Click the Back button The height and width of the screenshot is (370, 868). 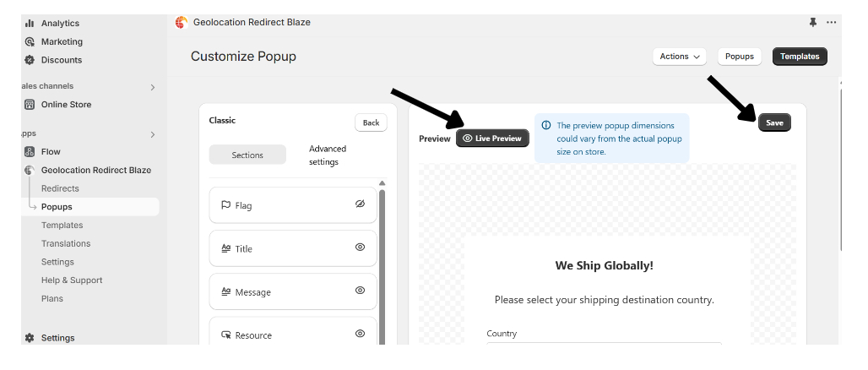(371, 122)
